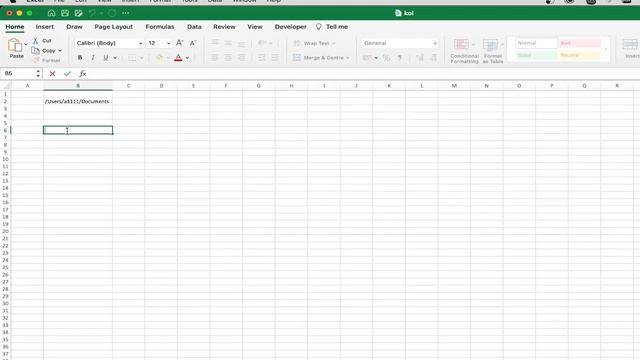
Task: Click the Undo arrow icon
Action: [x=92, y=13]
